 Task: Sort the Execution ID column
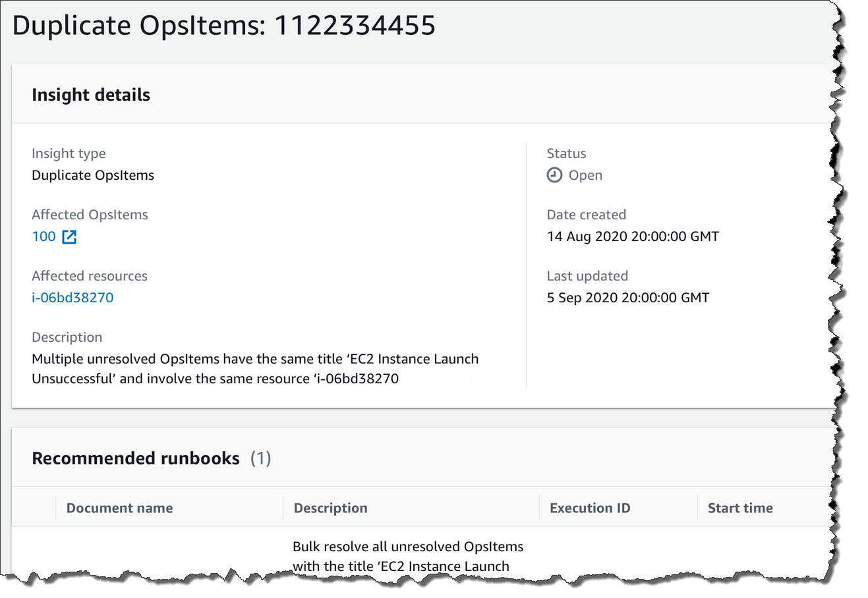pos(590,508)
